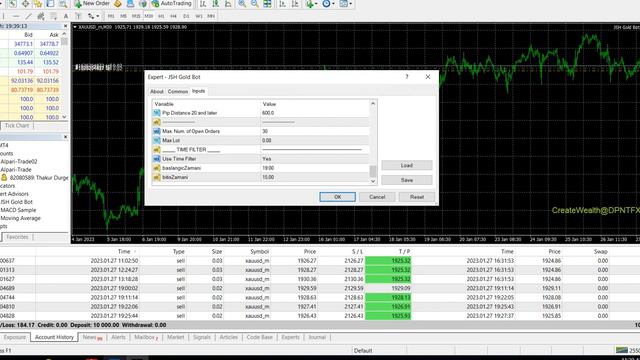The height and width of the screenshot is (360, 640).
Task: Open the Common tab in Expert dialog
Action: pyautogui.click(x=178, y=91)
